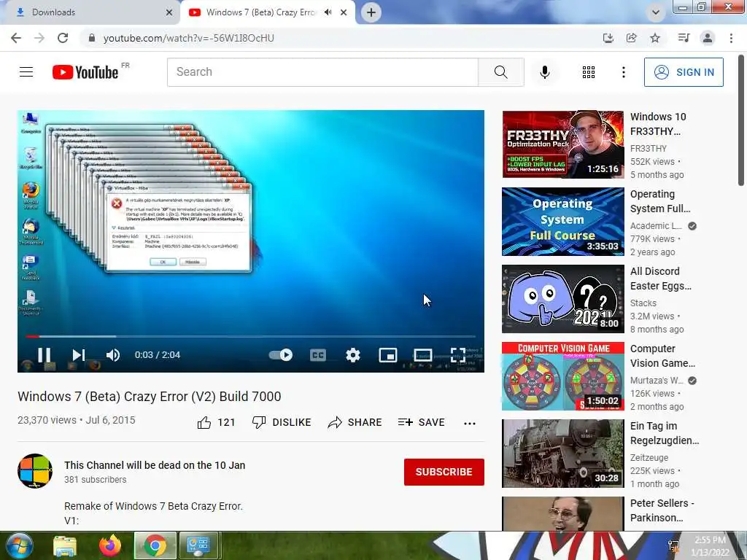The width and height of the screenshot is (747, 560).
Task: Enter full screen mode
Action: [x=458, y=355]
